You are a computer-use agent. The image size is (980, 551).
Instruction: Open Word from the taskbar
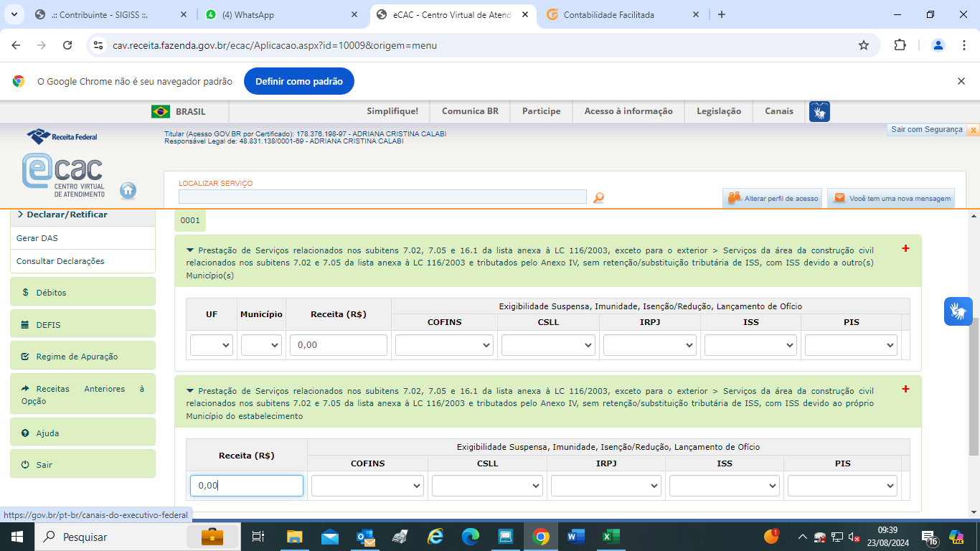click(576, 537)
